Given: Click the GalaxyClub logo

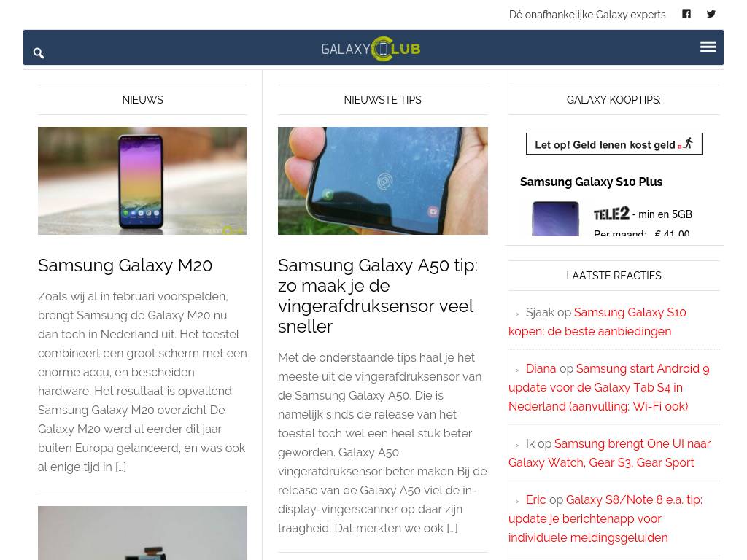Looking at the screenshot, I should tap(371, 49).
